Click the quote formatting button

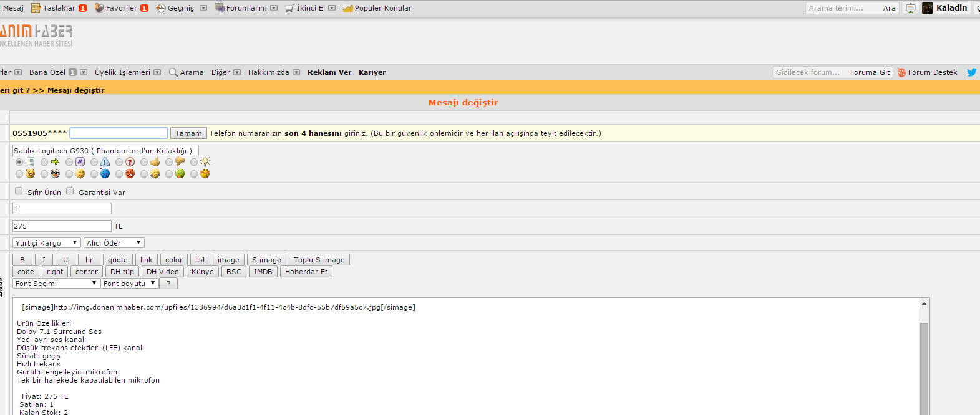[117, 260]
